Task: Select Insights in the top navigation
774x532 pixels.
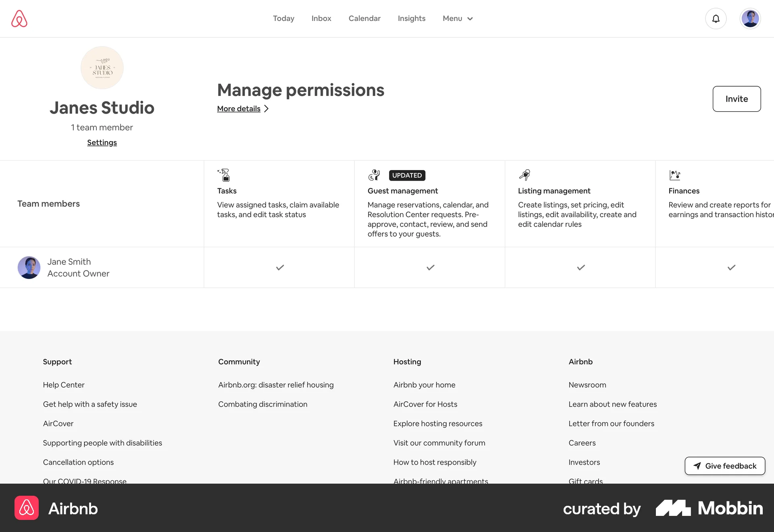Action: (x=411, y=19)
